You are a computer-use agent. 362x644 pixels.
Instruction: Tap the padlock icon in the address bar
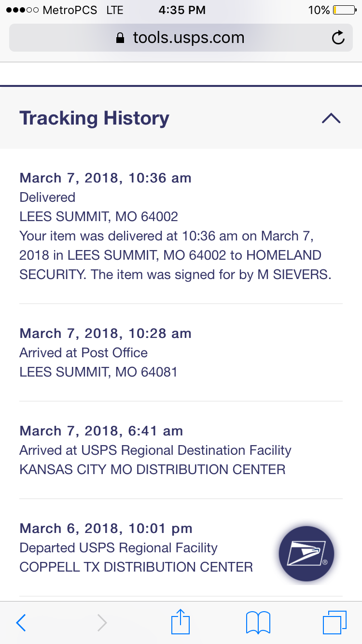coord(121,38)
